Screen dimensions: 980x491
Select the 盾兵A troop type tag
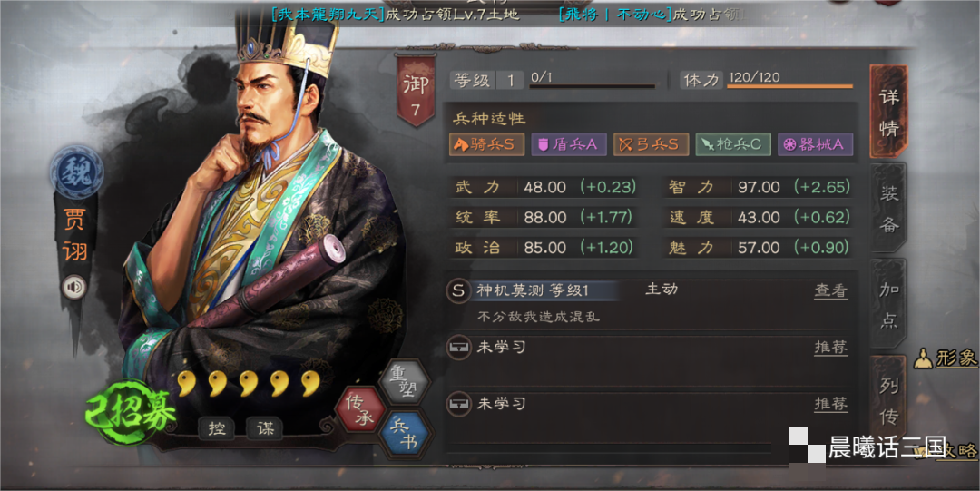pyautogui.click(x=569, y=144)
